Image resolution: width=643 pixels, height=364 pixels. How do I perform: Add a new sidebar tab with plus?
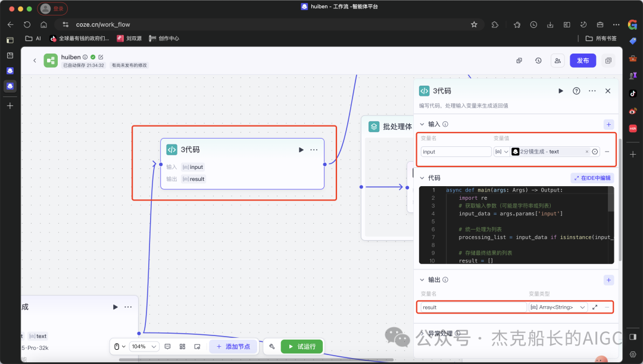(10, 106)
